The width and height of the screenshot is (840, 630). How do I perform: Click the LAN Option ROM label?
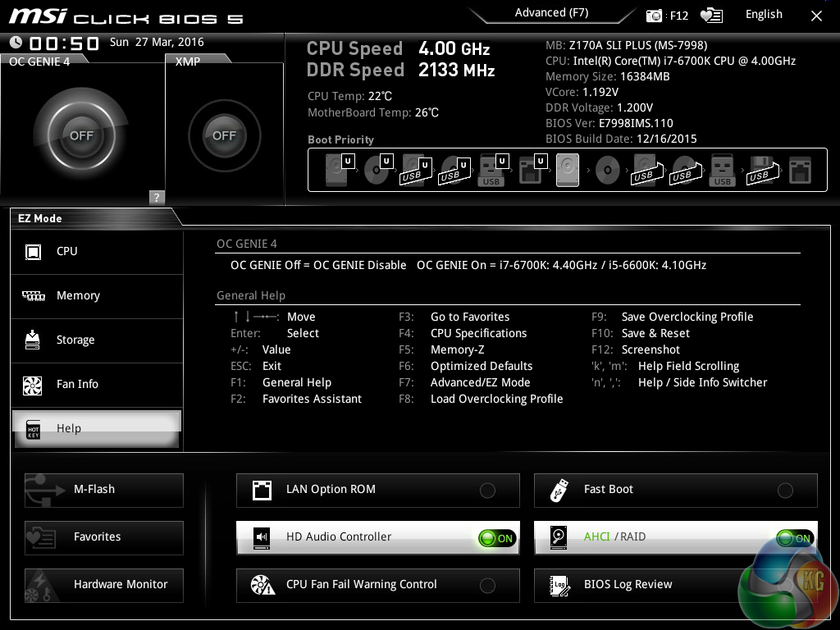(331, 490)
